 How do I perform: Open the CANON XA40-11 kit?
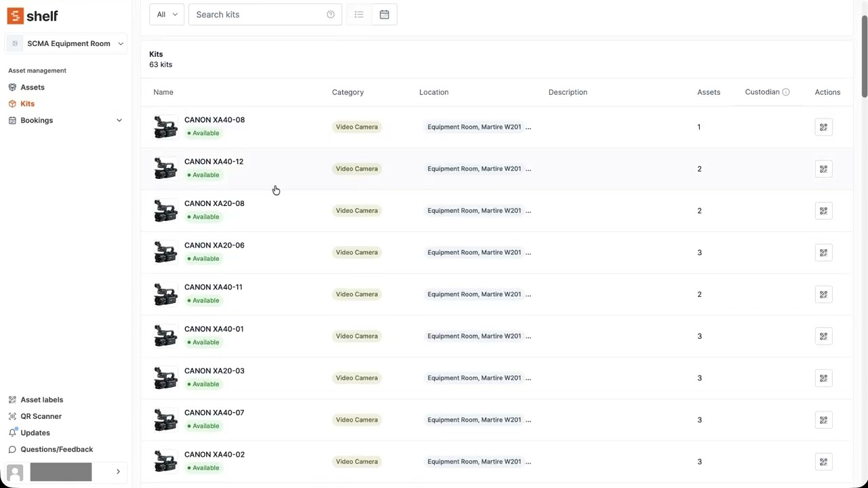[213, 287]
